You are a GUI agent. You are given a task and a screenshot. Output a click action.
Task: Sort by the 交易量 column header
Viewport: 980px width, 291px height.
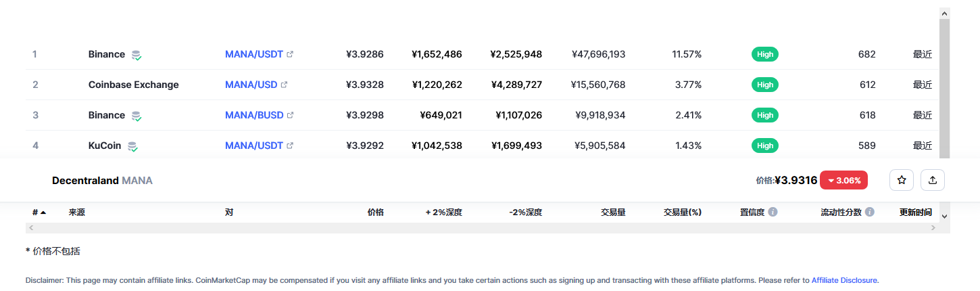[x=612, y=212]
